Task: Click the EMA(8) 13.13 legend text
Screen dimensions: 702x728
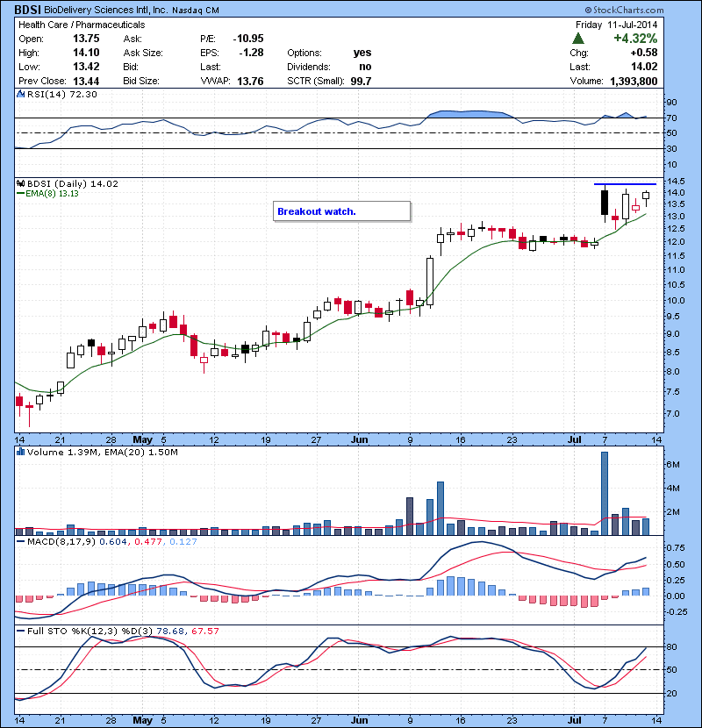Action: (52, 194)
